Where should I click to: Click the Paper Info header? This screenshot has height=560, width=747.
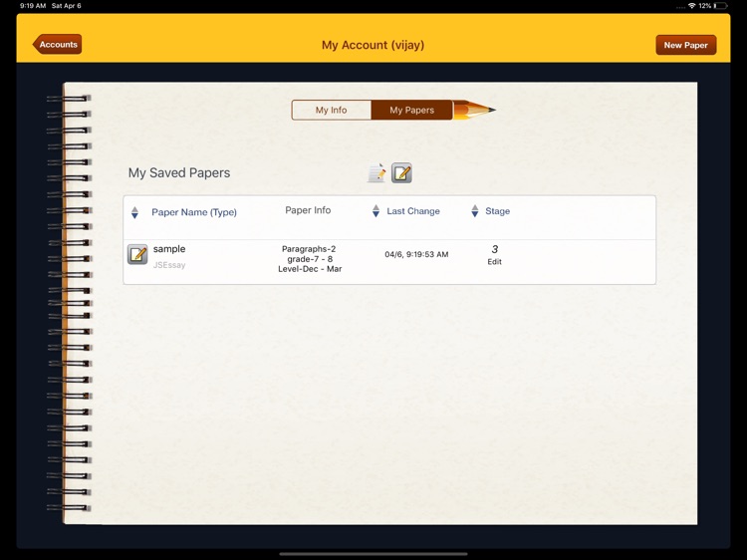coord(308,210)
